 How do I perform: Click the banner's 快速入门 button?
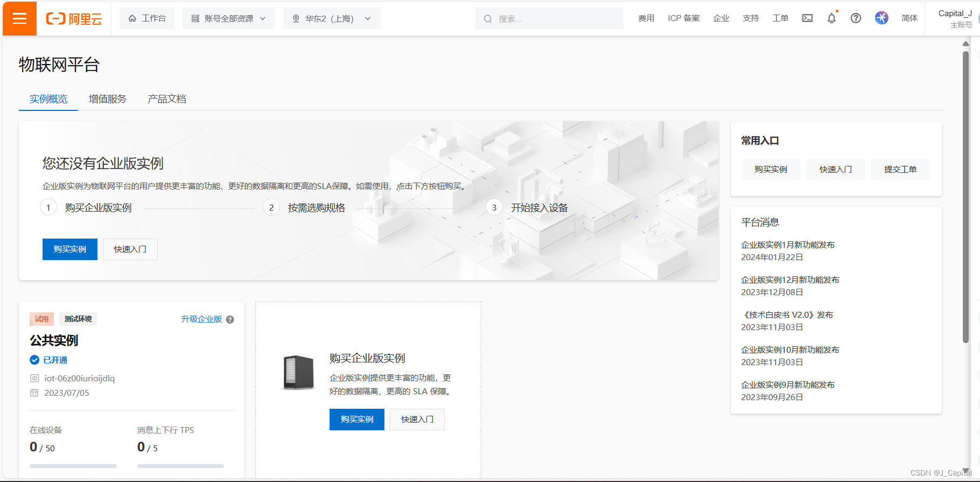pos(130,249)
